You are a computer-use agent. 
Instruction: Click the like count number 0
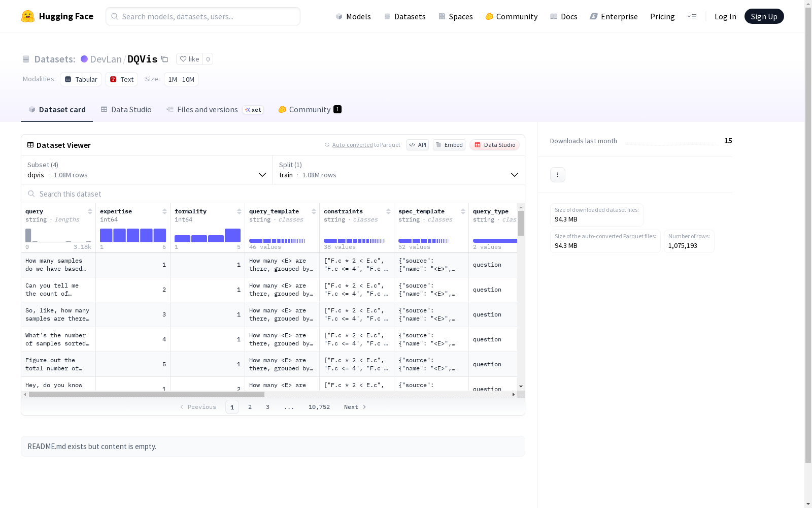[208, 59]
